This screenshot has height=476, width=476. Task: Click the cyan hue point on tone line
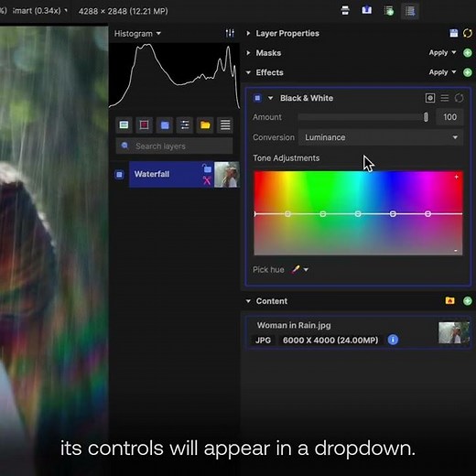(358, 214)
